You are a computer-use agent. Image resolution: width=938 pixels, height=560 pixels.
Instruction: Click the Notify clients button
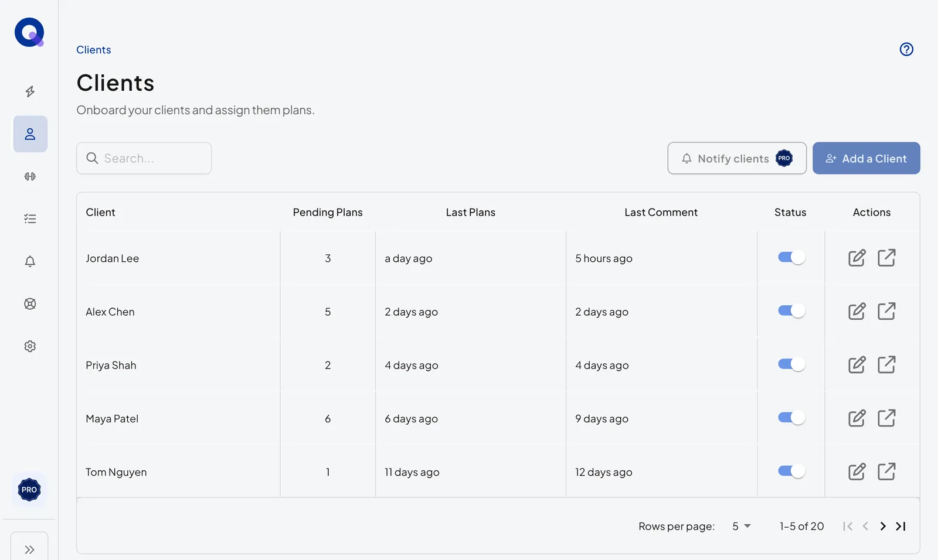[737, 158]
